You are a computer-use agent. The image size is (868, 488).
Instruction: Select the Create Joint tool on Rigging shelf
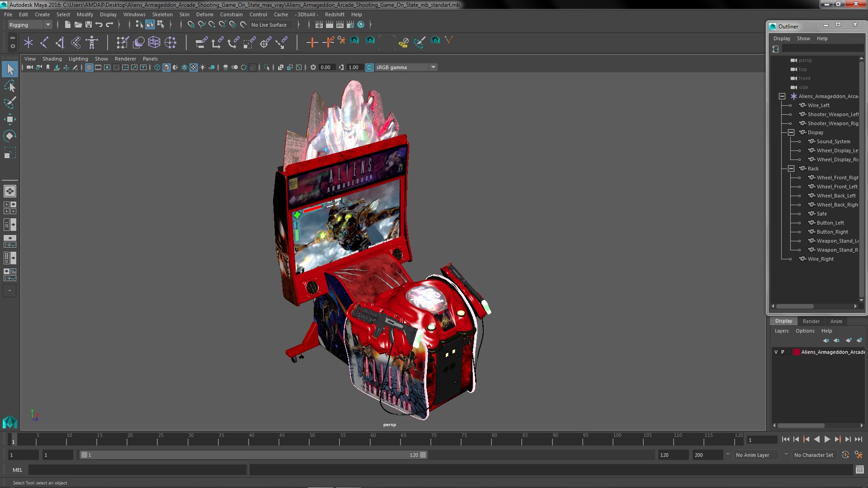tap(44, 42)
